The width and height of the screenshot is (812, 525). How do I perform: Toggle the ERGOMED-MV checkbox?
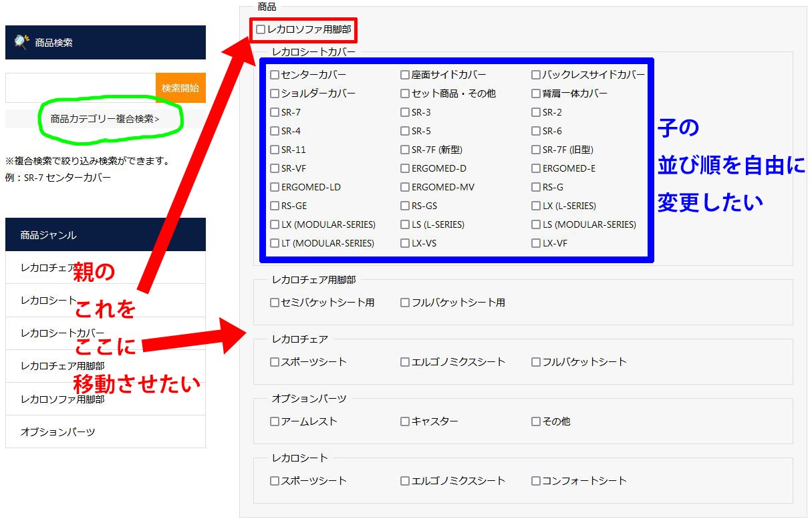(x=405, y=187)
